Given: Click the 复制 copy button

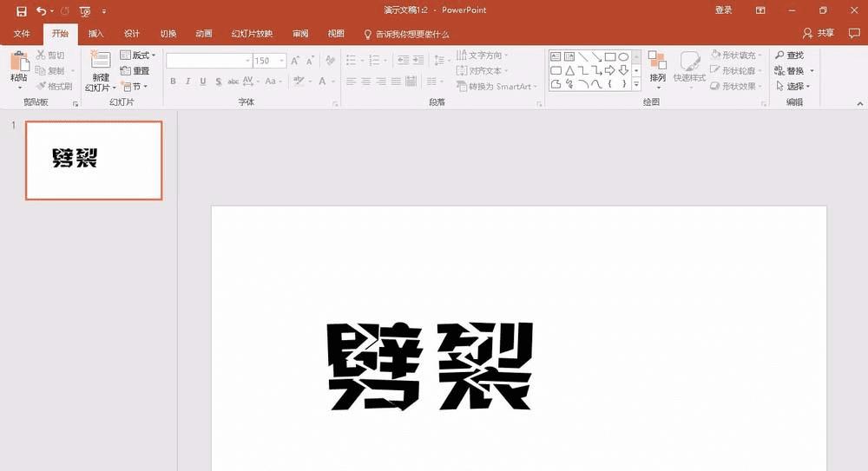Looking at the screenshot, I should pos(50,70).
